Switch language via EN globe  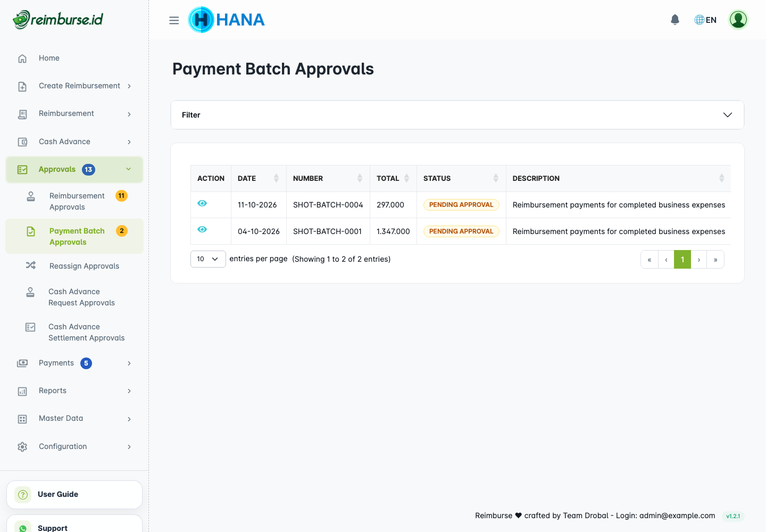705,20
